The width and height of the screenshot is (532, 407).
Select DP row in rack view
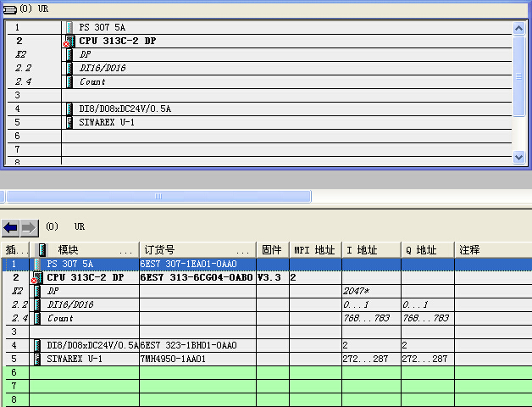click(x=259, y=54)
